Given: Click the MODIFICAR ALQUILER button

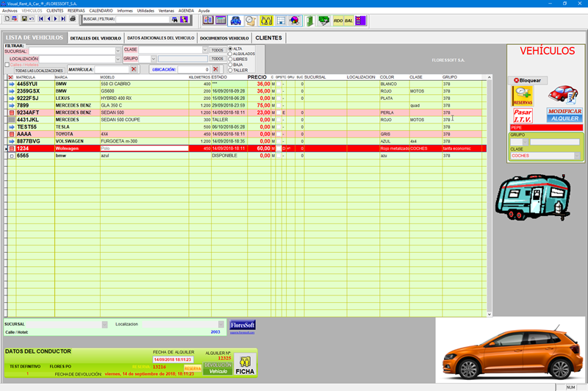Looking at the screenshot, I should [x=564, y=115].
